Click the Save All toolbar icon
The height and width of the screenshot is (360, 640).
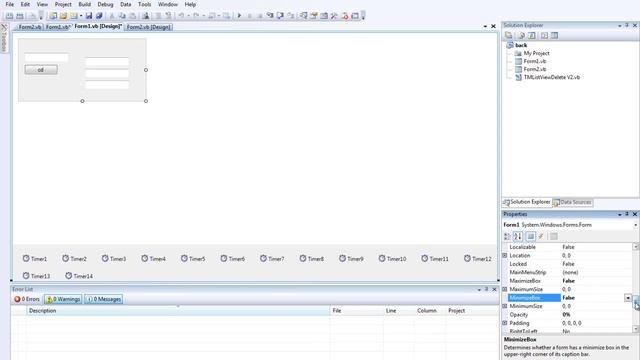click(x=99, y=16)
